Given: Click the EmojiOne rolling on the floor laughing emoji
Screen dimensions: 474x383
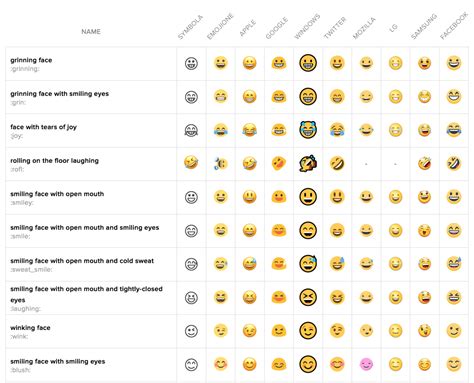Looking at the screenshot, I should point(220,163).
